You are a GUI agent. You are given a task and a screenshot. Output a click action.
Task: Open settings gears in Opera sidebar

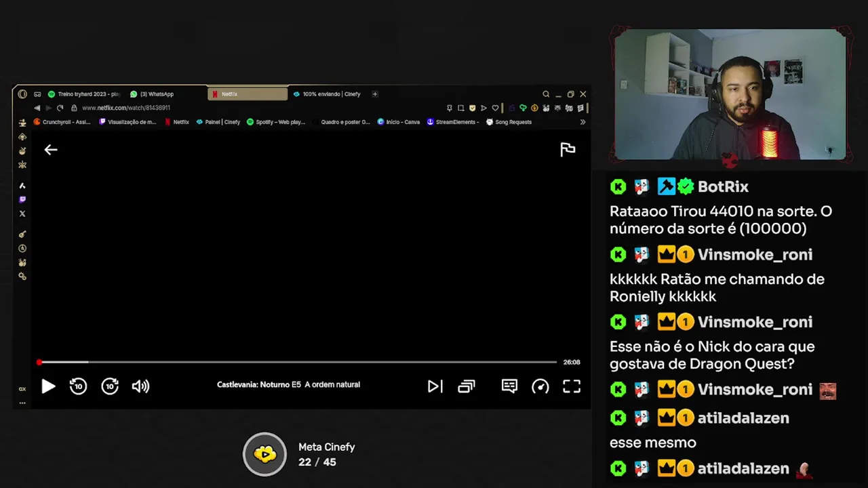(x=22, y=277)
